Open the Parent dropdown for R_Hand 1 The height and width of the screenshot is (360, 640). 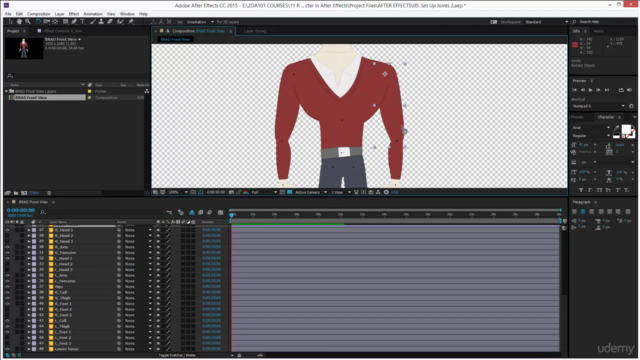(138, 230)
